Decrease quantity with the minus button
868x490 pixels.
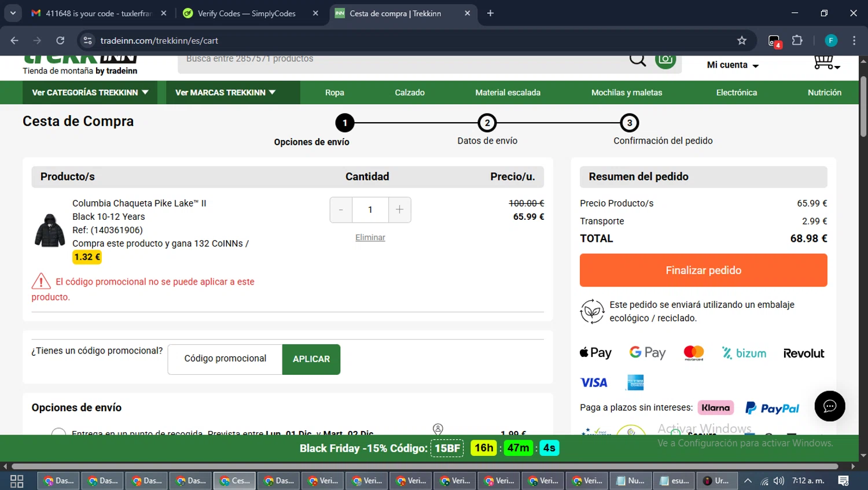(x=341, y=209)
